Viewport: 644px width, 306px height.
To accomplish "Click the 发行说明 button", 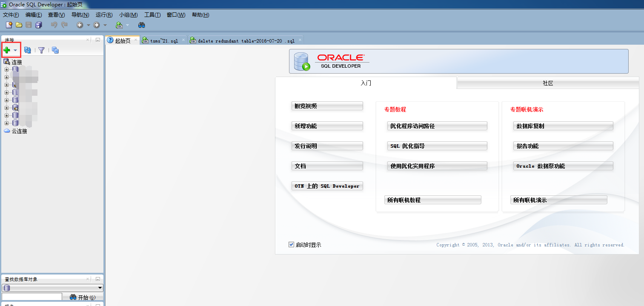I will [327, 146].
